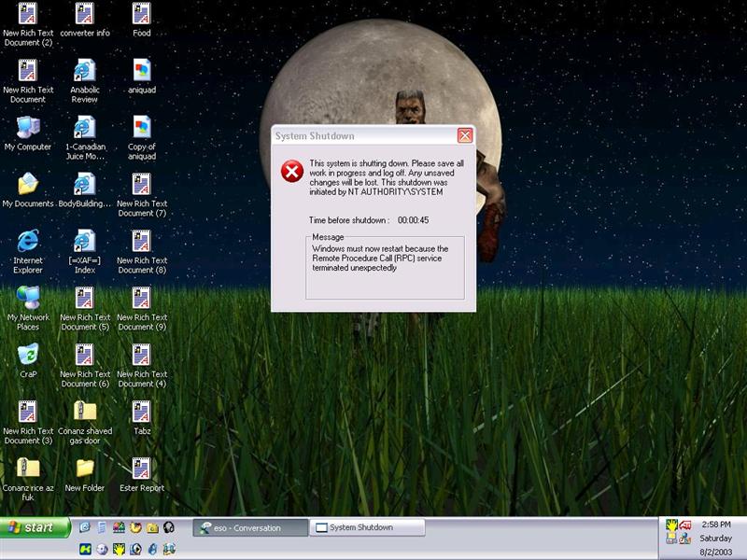Launch the media player icon in Quick Launch
This screenshot has height=560, width=747.
point(135,549)
